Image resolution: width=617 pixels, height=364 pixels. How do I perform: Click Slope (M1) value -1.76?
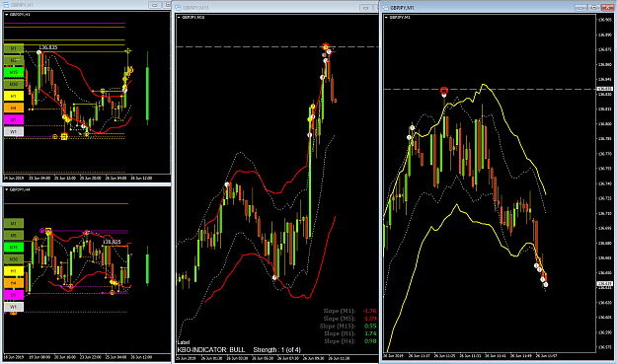coord(369,311)
